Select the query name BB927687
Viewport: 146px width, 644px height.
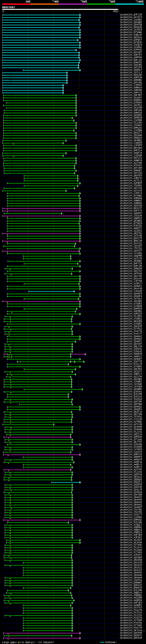[x=8, y=7]
